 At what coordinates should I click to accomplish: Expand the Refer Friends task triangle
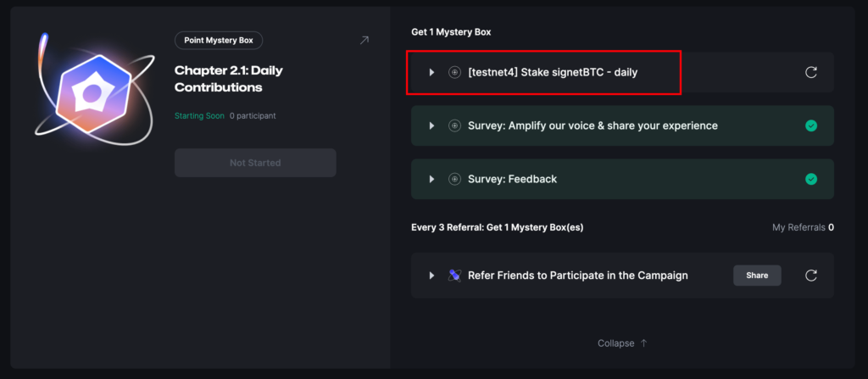431,276
